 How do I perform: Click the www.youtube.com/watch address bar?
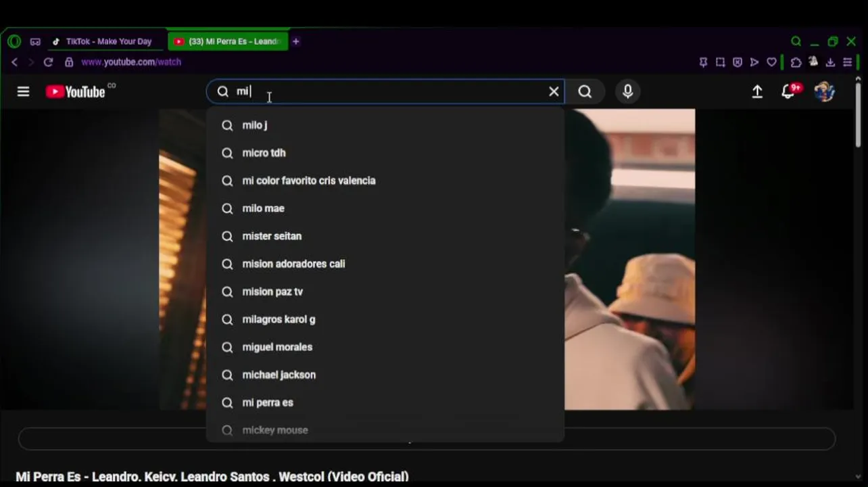coord(131,62)
